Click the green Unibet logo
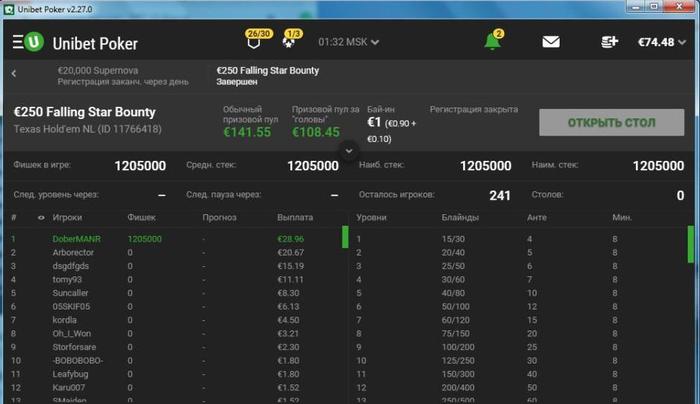Viewport: 700px width, 404px height. (34, 42)
